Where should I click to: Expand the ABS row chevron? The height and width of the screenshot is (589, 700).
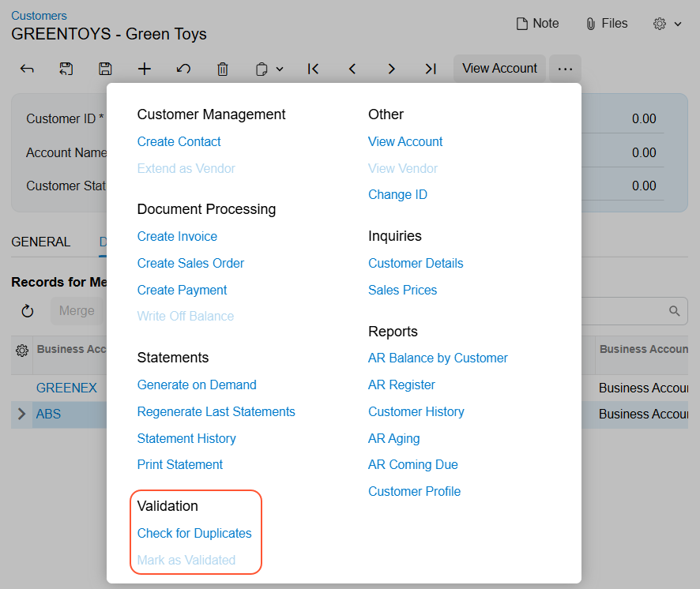(x=21, y=414)
